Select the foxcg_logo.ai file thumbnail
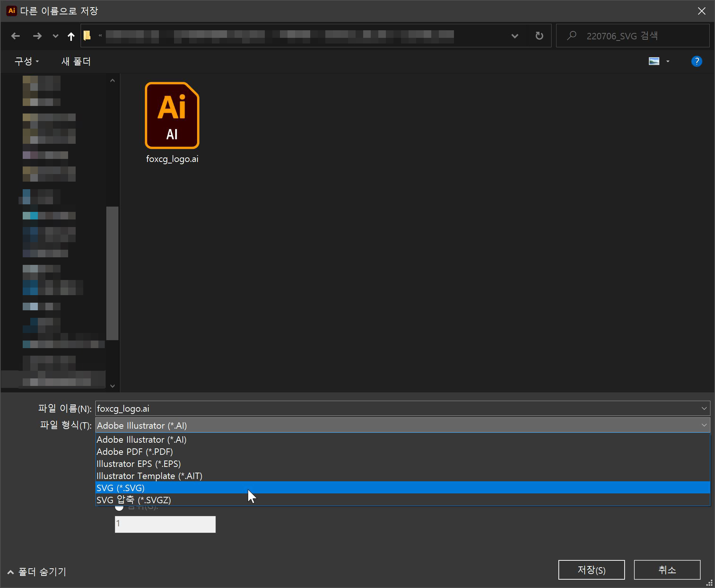The width and height of the screenshot is (715, 588). pyautogui.click(x=172, y=115)
